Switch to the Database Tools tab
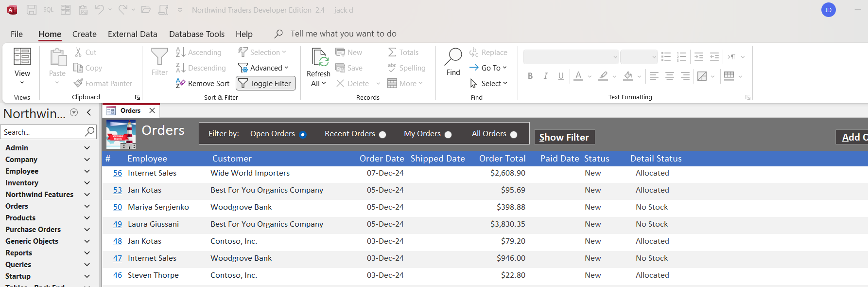Image resolution: width=868 pixels, height=287 pixels. tap(197, 34)
